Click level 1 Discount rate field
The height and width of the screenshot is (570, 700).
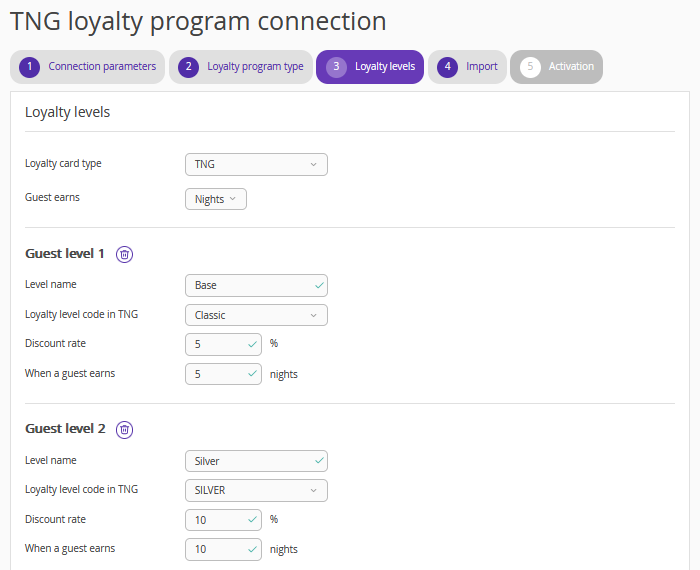point(220,344)
